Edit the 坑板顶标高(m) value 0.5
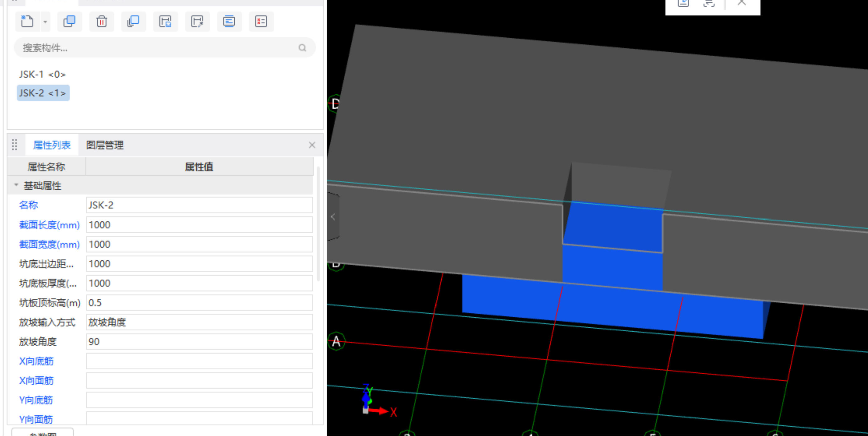 (199, 303)
